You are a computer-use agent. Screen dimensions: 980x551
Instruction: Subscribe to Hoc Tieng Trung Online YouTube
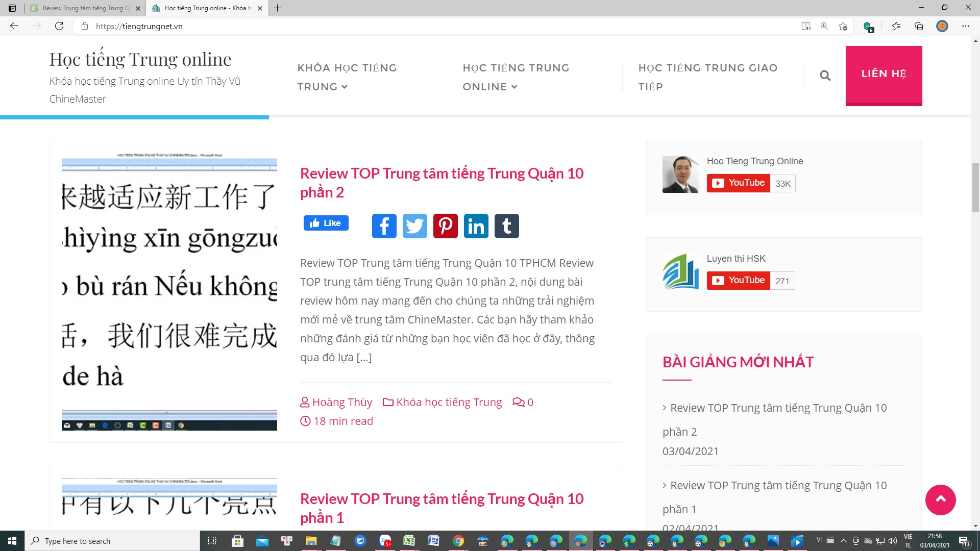click(x=738, y=183)
